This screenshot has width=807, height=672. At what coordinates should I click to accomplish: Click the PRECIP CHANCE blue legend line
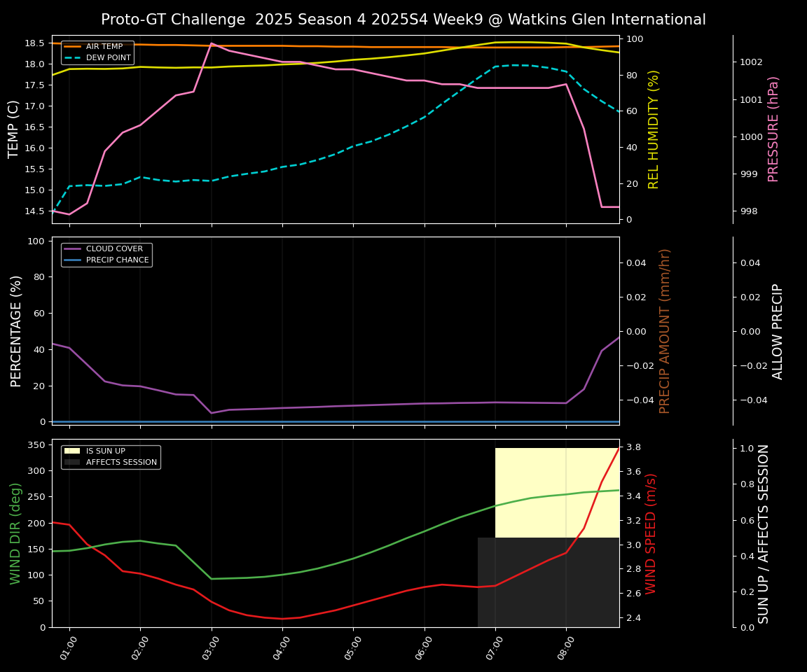click(x=73, y=260)
